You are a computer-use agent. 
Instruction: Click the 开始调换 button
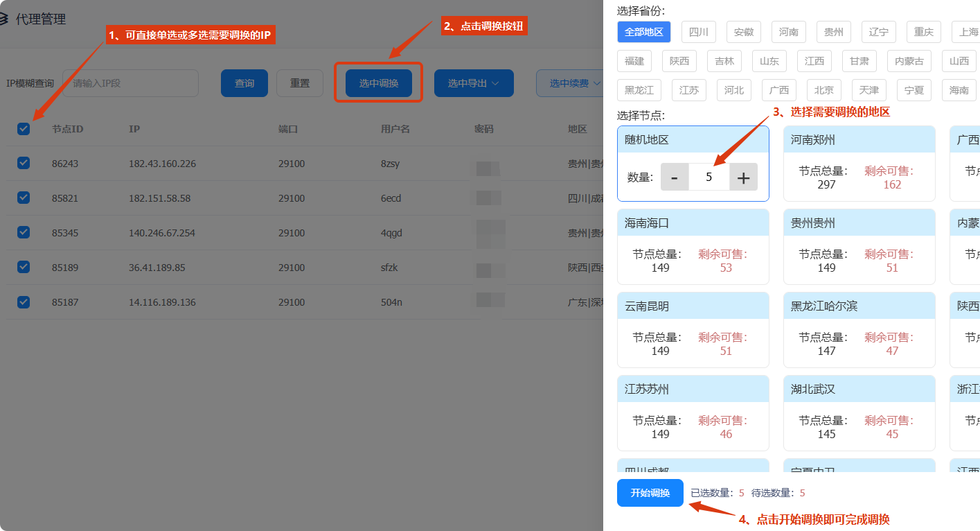point(650,493)
